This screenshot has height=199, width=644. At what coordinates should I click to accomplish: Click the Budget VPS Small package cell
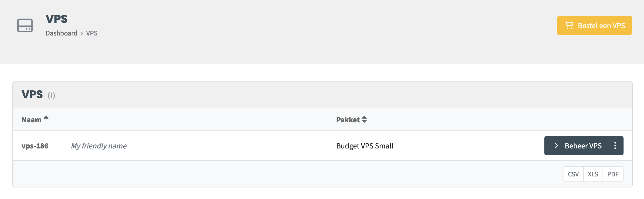[365, 146]
